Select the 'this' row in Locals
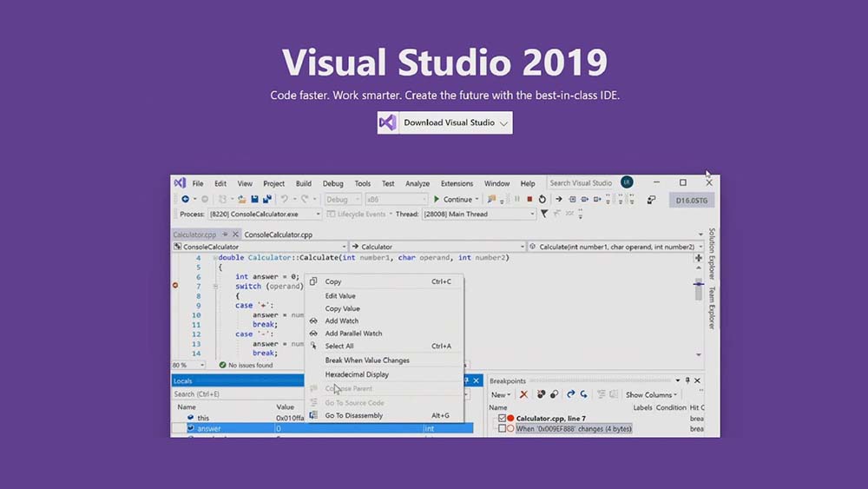868x489 pixels. click(238, 418)
